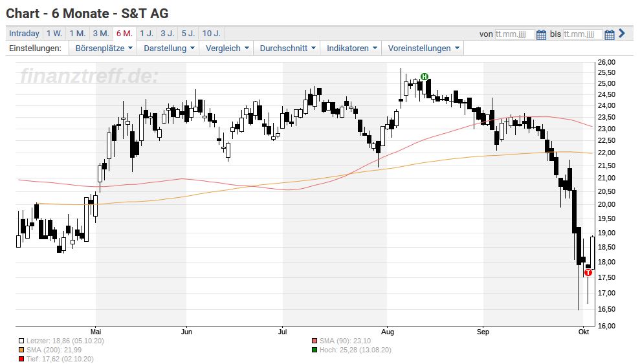Click the 16,00 y-axis price label
640x364 pixels.
(x=606, y=326)
